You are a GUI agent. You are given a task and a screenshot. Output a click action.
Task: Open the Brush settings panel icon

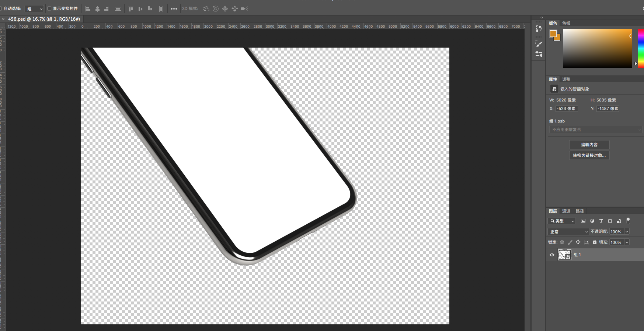[539, 44]
